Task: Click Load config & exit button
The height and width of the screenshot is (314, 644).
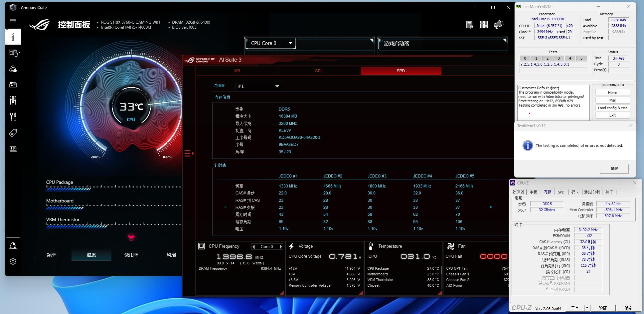Action: tap(612, 108)
